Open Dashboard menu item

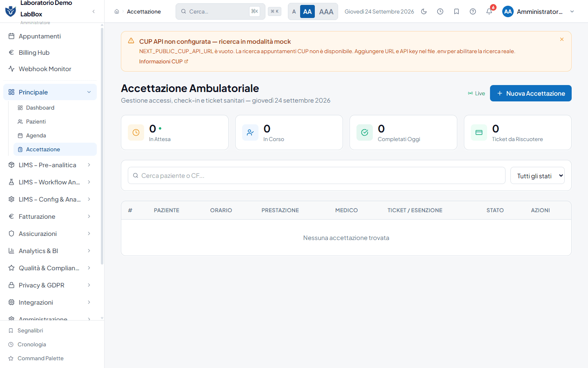(x=55, y=108)
